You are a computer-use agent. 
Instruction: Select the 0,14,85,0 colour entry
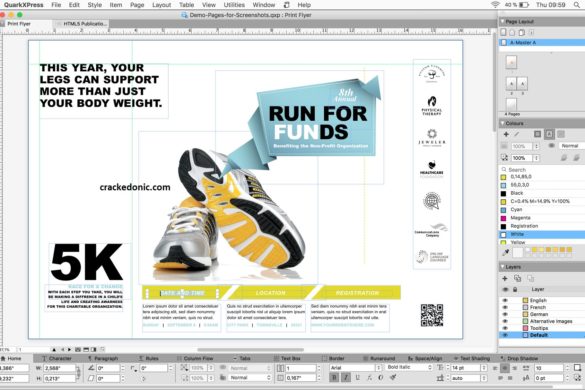(542, 177)
